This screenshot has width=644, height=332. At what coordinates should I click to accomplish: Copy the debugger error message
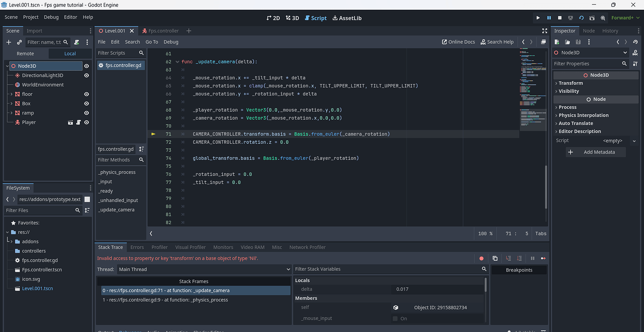point(495,258)
